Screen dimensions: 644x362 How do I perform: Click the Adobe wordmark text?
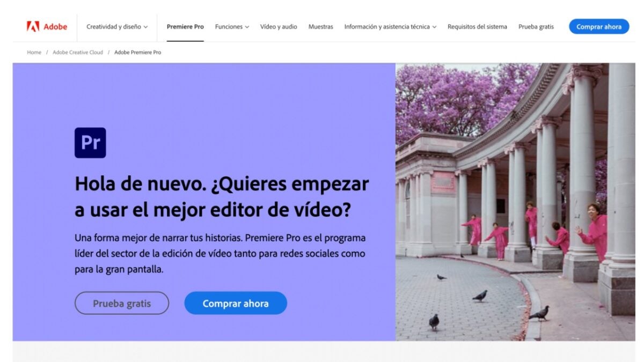(55, 26)
